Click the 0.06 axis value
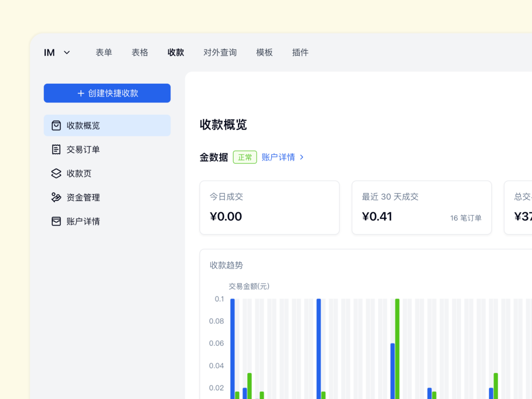Image resolution: width=532 pixels, height=399 pixels. click(216, 343)
